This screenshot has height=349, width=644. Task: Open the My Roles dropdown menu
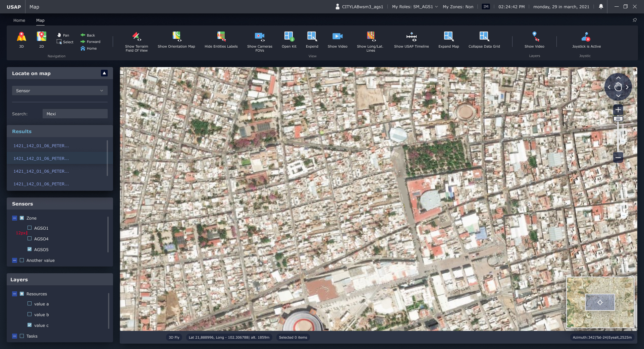(415, 7)
